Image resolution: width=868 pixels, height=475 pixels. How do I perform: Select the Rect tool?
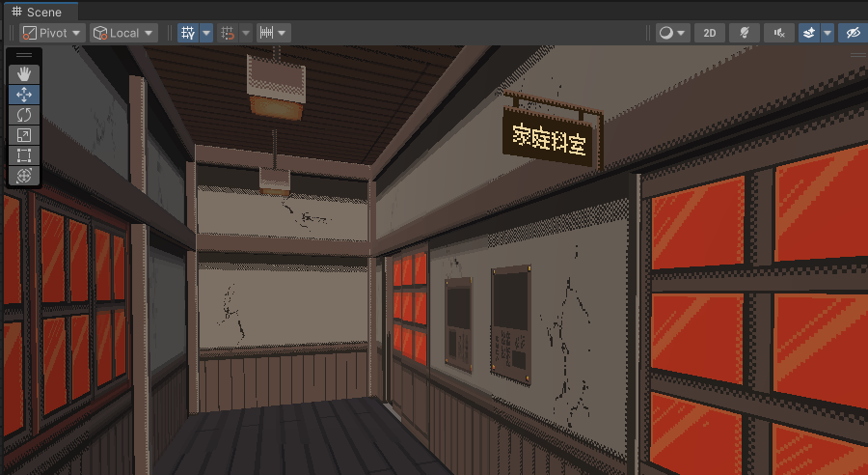click(x=24, y=154)
